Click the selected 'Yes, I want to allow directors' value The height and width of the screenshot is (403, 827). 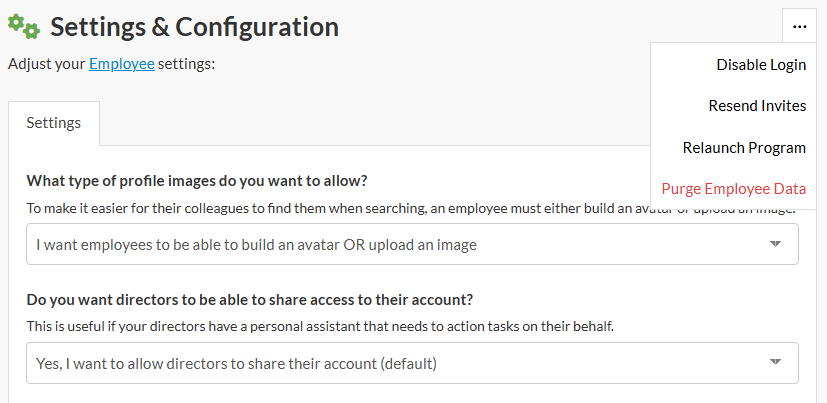[x=237, y=362]
